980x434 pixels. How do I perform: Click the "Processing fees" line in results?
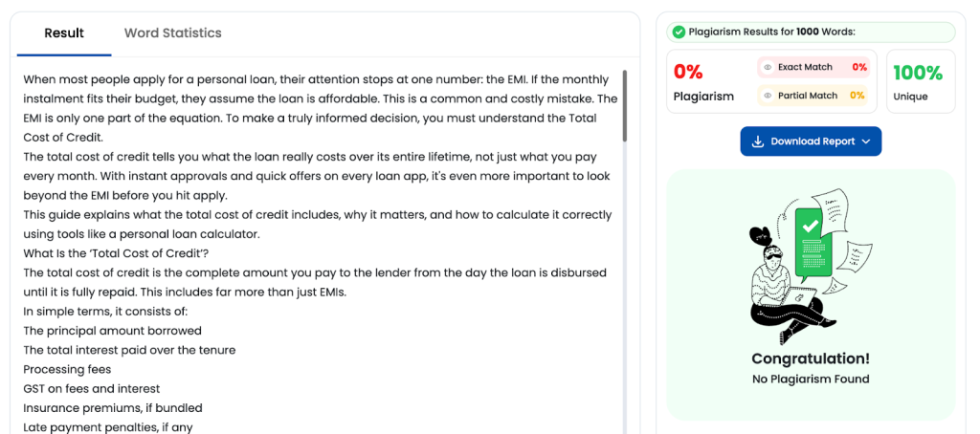click(x=67, y=369)
